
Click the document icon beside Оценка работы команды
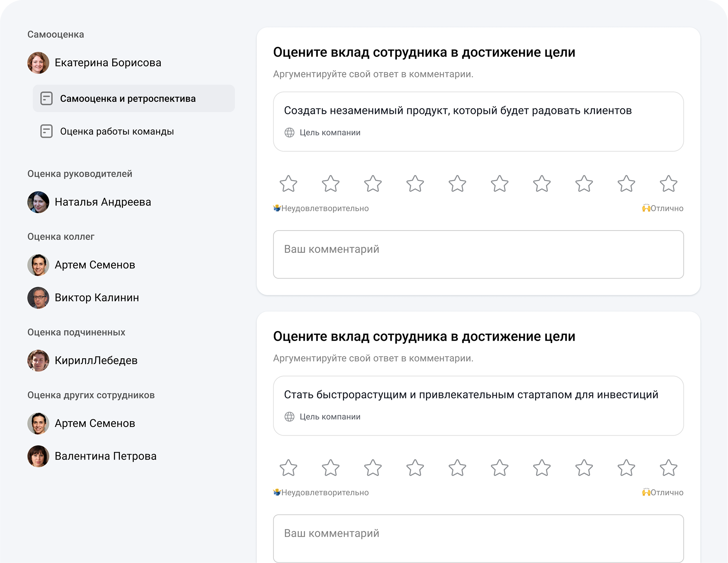[x=46, y=131]
